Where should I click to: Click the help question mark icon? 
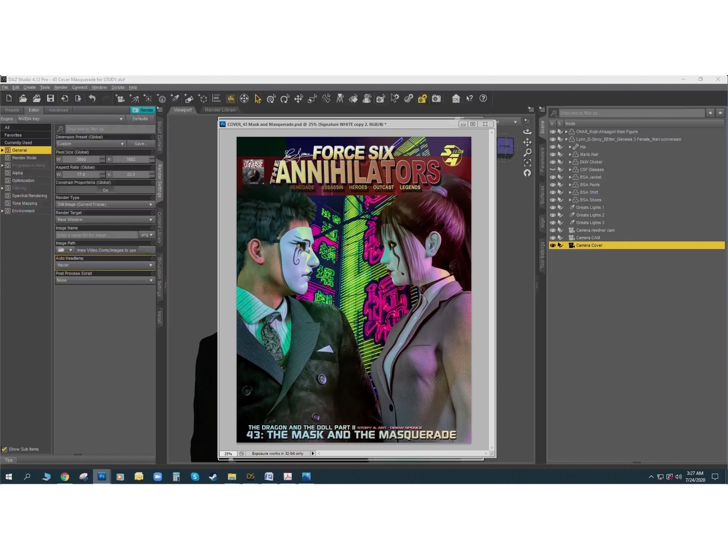click(x=483, y=99)
